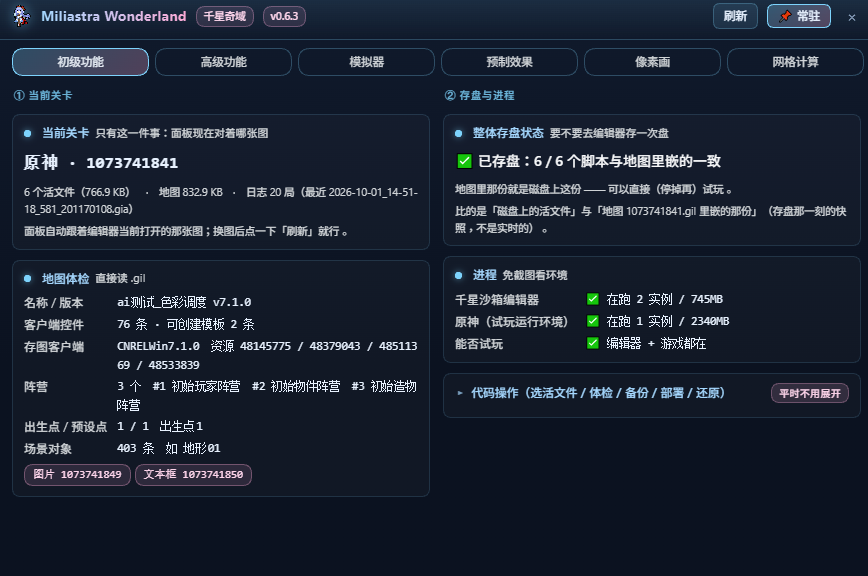This screenshot has width=868, height=576.
Task: Click the 1 / 1 出生点1 value
Action: click(160, 427)
